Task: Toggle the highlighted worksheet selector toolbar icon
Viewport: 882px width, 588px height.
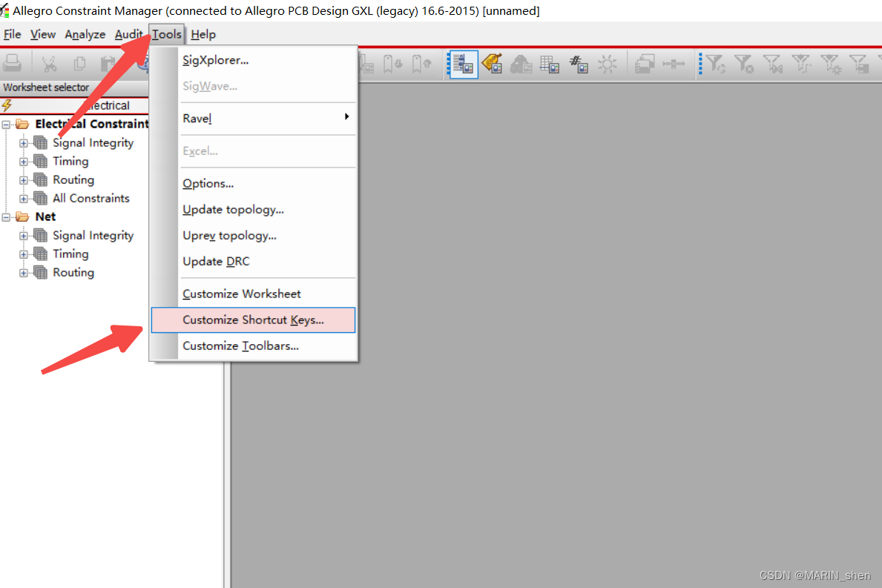Action: tap(464, 64)
